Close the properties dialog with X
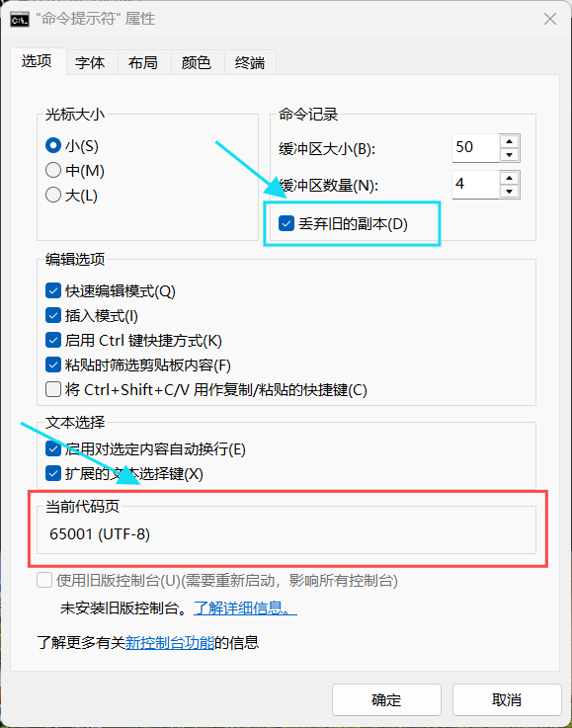The image size is (572, 728). click(550, 19)
